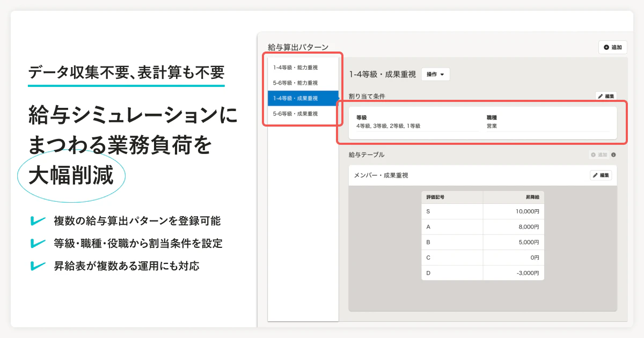Click the pencil icon on the メンバー・成果重視 edit button
This screenshot has width=644, height=338.
tap(596, 175)
